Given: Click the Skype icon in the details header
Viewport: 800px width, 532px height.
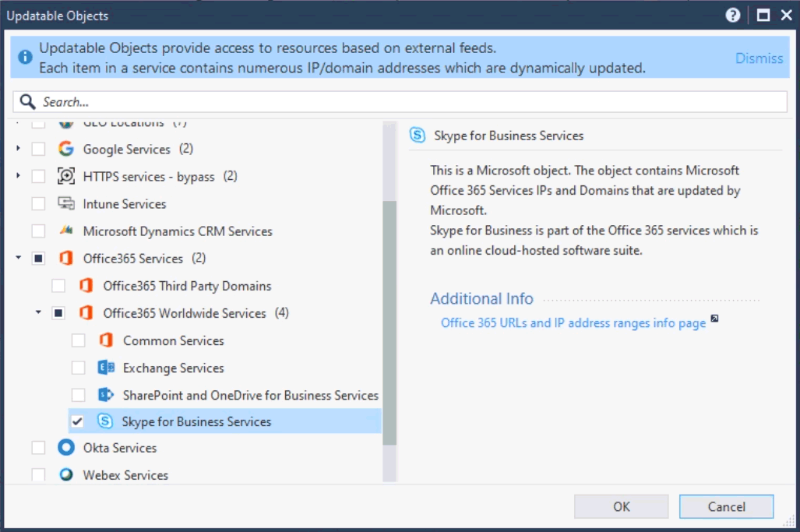Looking at the screenshot, I should pyautogui.click(x=418, y=136).
